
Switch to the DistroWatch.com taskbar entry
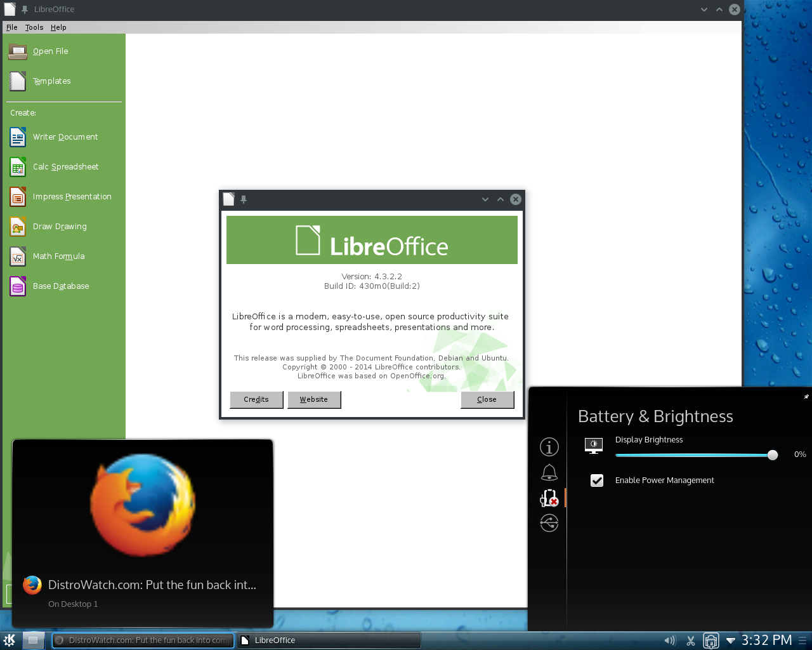tap(143, 640)
